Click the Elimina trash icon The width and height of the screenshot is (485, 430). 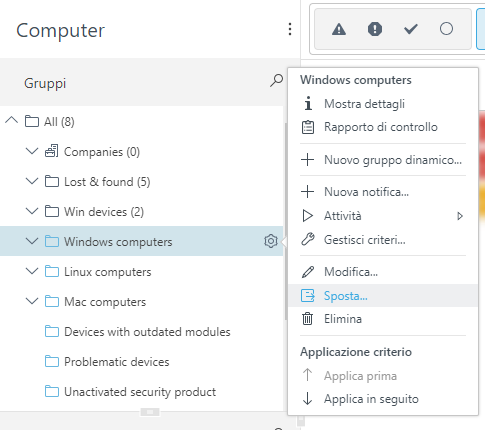308,319
